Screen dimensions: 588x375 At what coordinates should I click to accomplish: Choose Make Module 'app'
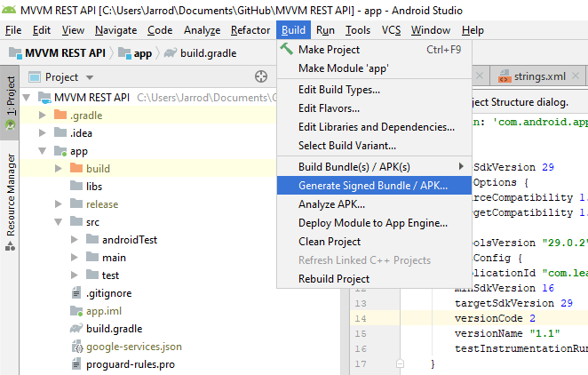(x=374, y=68)
